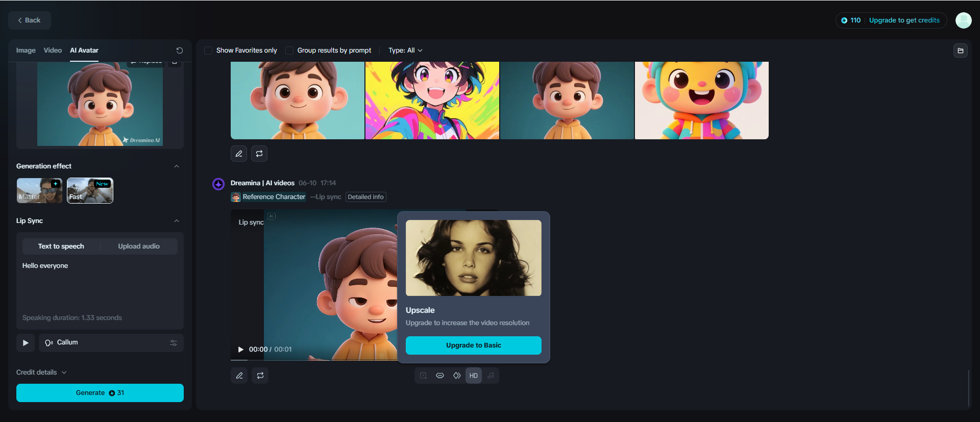Play the lip sync video
Image resolution: width=980 pixels, height=422 pixels.
(x=241, y=350)
